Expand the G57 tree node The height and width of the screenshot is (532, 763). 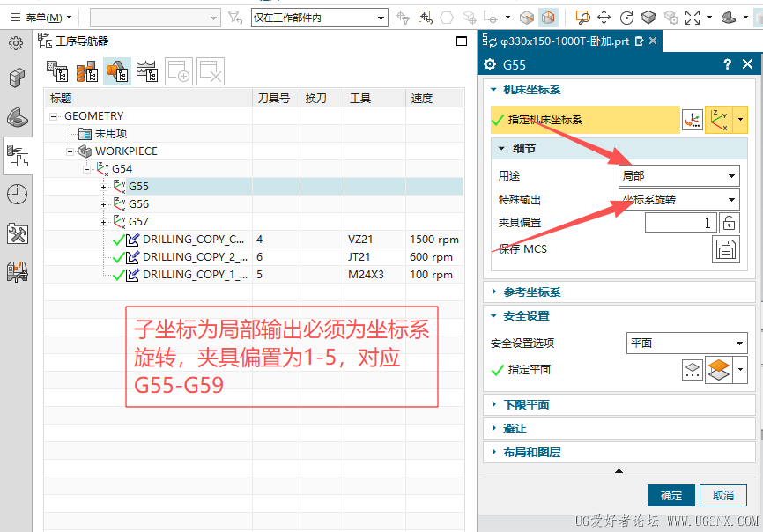pos(103,222)
